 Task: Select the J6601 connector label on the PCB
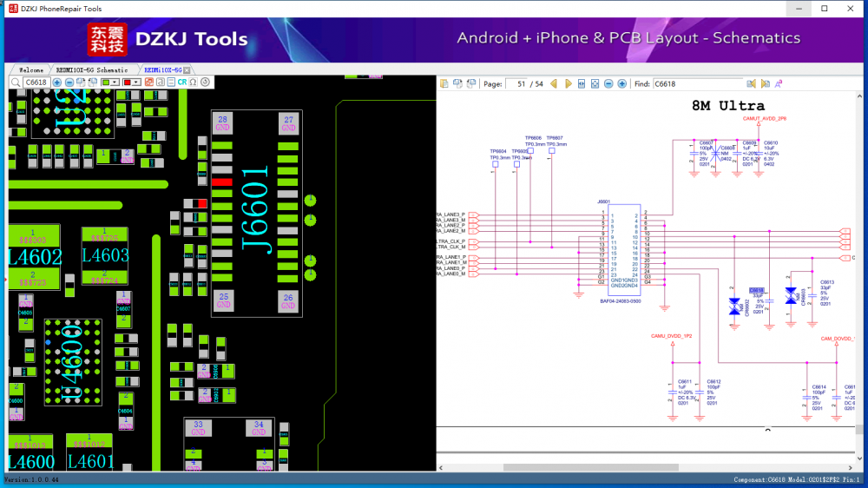coord(256,210)
